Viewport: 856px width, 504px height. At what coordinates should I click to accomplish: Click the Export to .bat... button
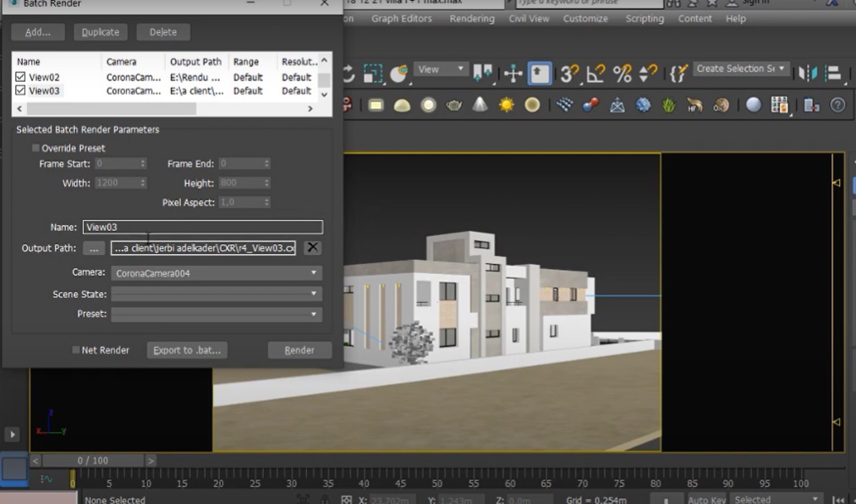click(x=187, y=350)
